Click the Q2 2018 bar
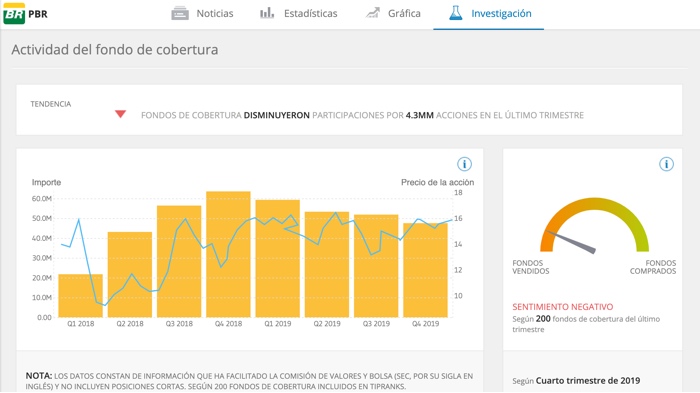This screenshot has height=393, width=700. click(129, 275)
